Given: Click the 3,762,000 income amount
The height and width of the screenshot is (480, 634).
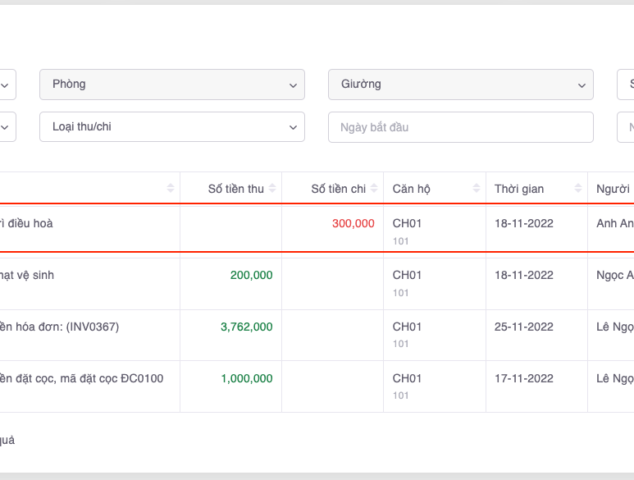Looking at the screenshot, I should pos(246,326).
